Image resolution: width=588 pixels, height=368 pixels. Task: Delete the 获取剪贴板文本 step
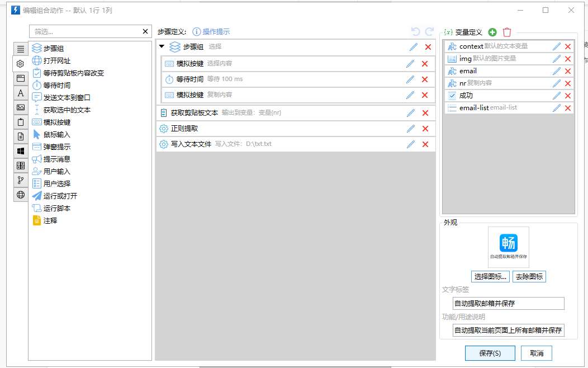point(425,113)
